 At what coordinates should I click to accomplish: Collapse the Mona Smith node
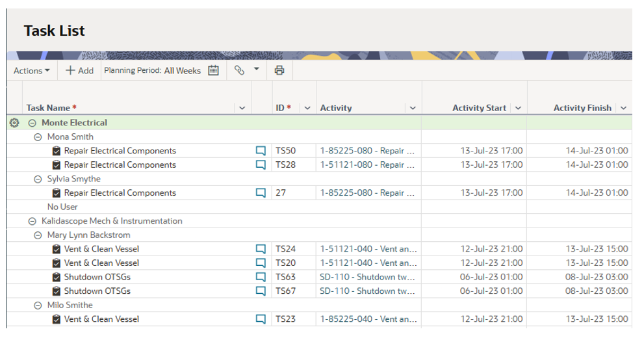38,137
